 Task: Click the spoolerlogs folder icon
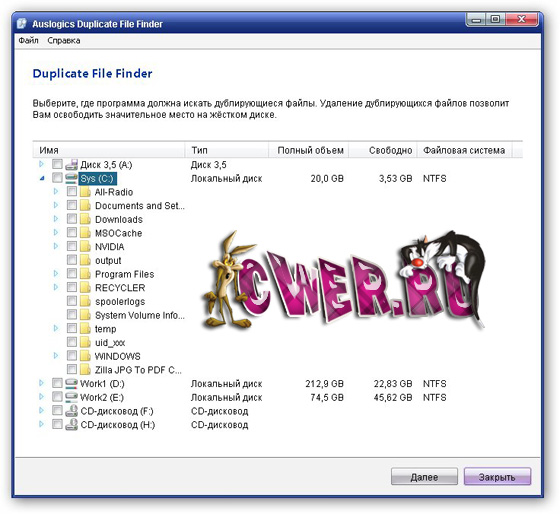pyautogui.click(x=85, y=301)
